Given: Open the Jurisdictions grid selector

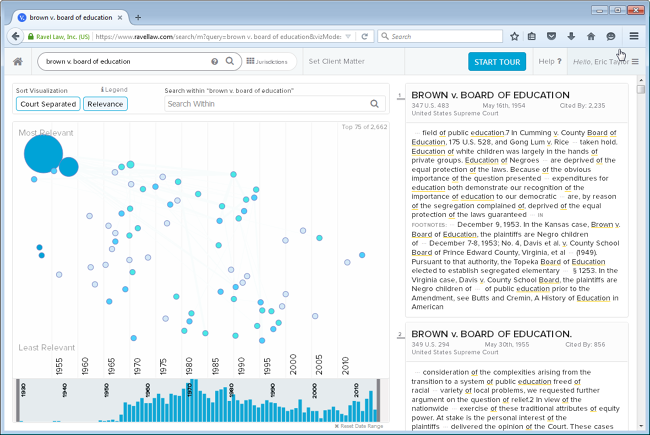Looking at the screenshot, I should point(267,61).
